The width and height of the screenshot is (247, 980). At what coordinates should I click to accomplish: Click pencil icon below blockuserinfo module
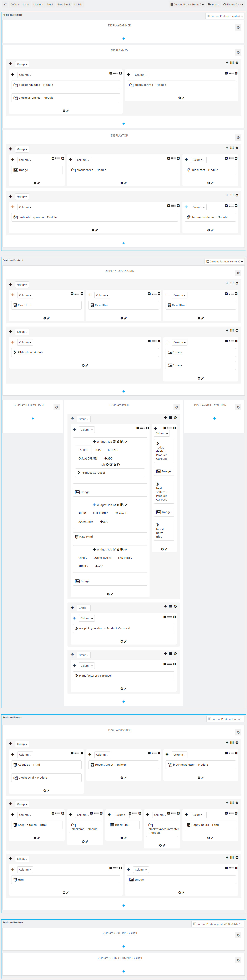(x=183, y=98)
